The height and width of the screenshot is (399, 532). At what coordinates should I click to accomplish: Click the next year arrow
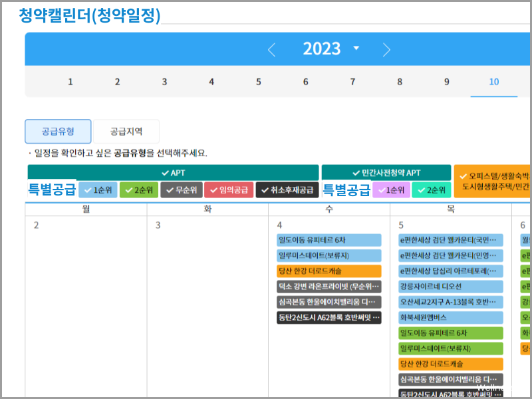pos(387,49)
